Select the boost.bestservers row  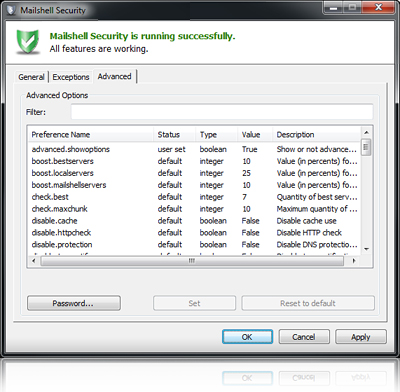click(194, 161)
